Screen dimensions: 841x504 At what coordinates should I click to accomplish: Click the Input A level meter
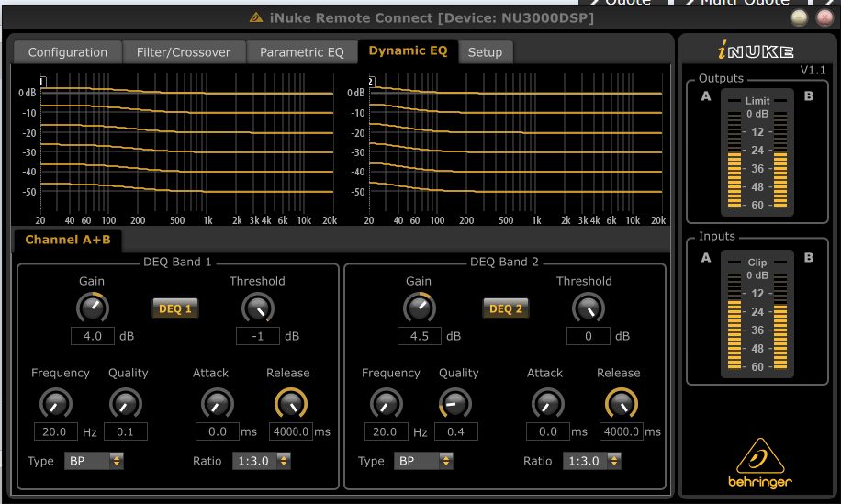click(x=734, y=321)
